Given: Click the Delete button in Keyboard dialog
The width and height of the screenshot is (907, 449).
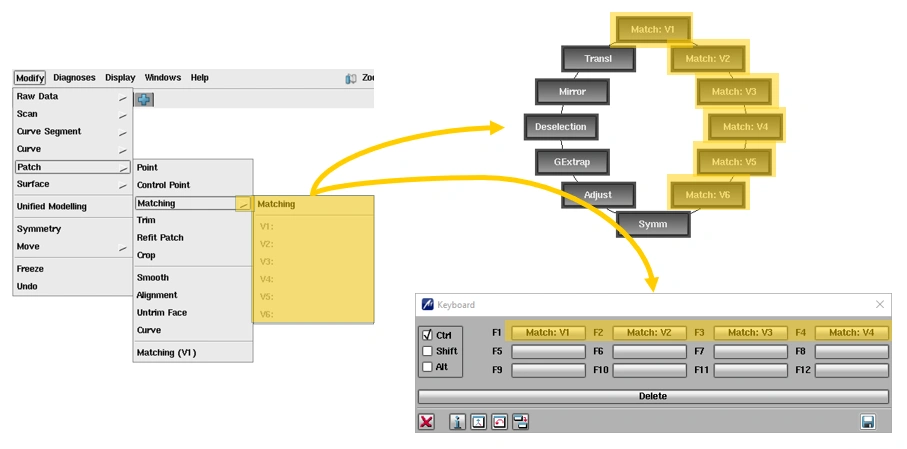Looking at the screenshot, I should pos(653,396).
